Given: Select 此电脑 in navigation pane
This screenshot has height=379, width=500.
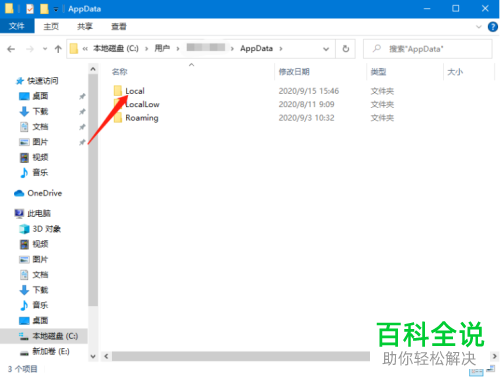Looking at the screenshot, I should pyautogui.click(x=39, y=213).
